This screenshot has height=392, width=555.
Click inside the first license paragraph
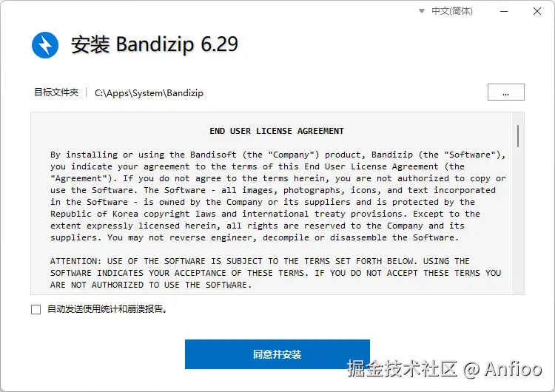277,196
